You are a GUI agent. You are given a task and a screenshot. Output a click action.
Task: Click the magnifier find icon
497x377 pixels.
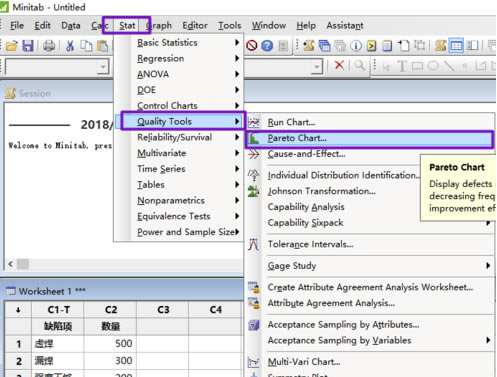pyautogui.click(x=360, y=65)
